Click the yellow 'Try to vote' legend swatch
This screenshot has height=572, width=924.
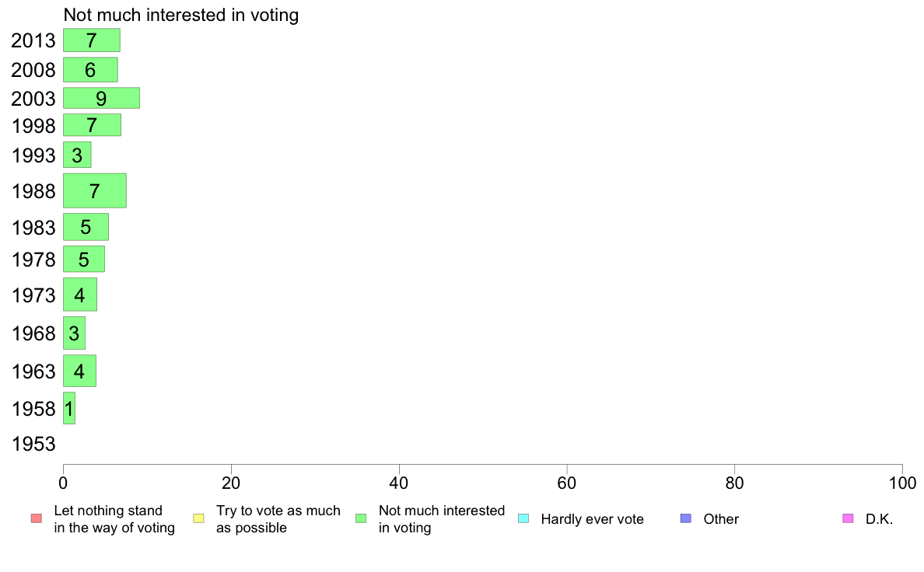coord(198,518)
